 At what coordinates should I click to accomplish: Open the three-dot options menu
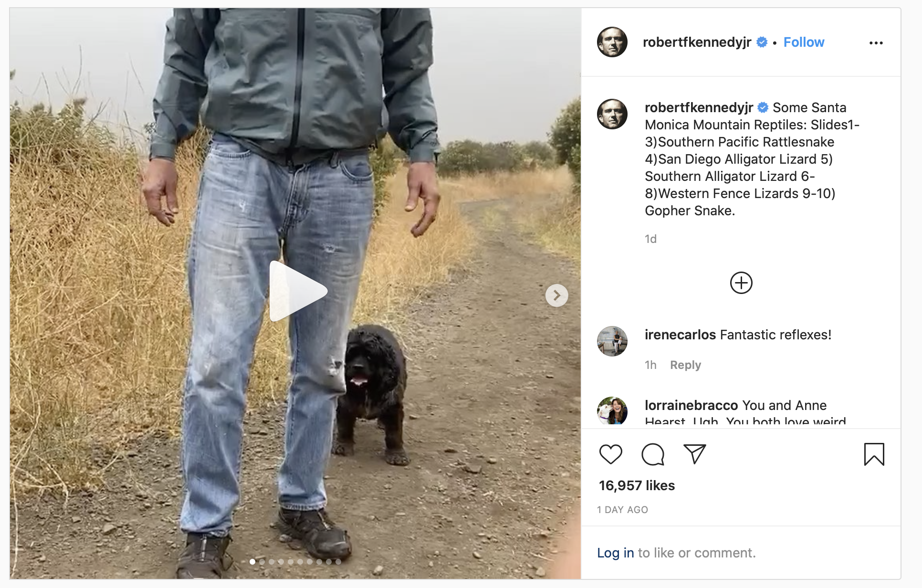tap(876, 43)
